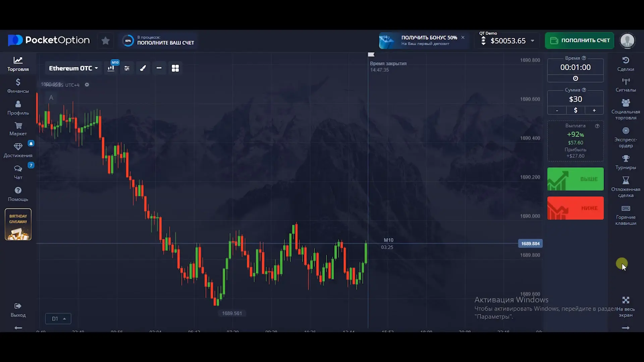
Task: Expand the QT Demo balance dropdown
Action: 532,41
